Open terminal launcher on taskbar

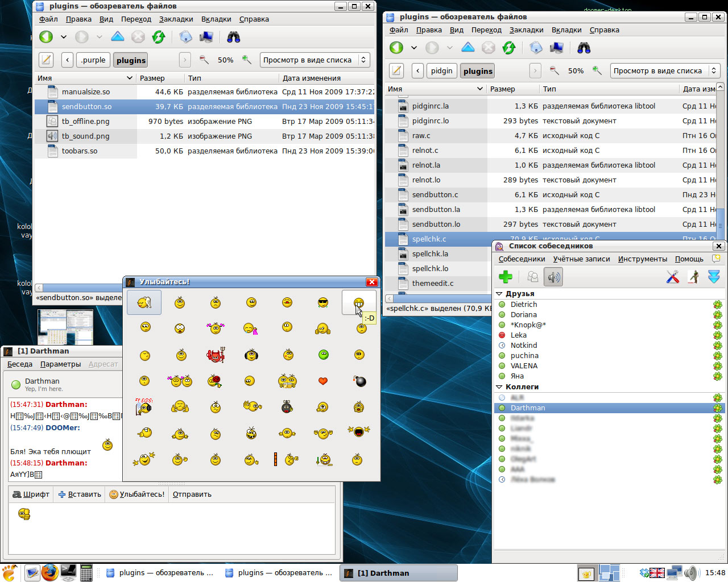point(68,573)
